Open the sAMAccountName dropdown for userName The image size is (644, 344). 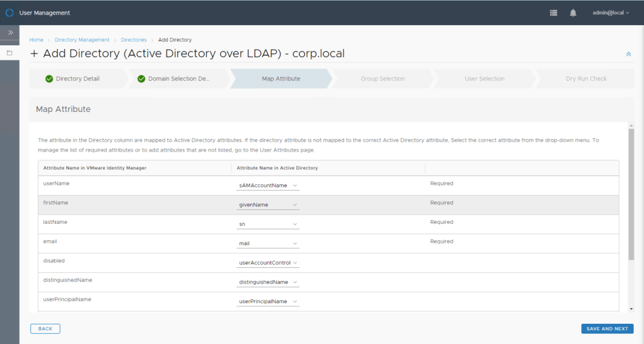[269, 186]
